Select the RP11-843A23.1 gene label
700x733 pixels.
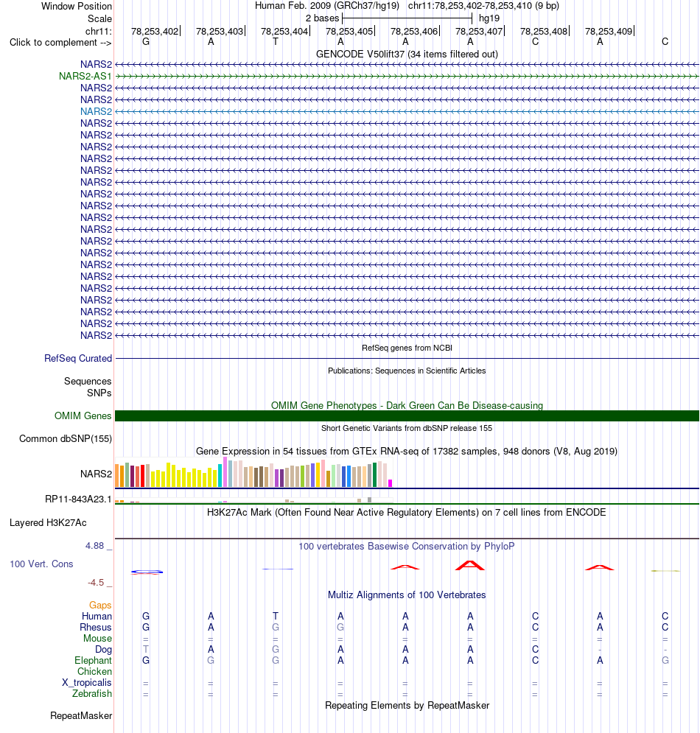(78, 499)
